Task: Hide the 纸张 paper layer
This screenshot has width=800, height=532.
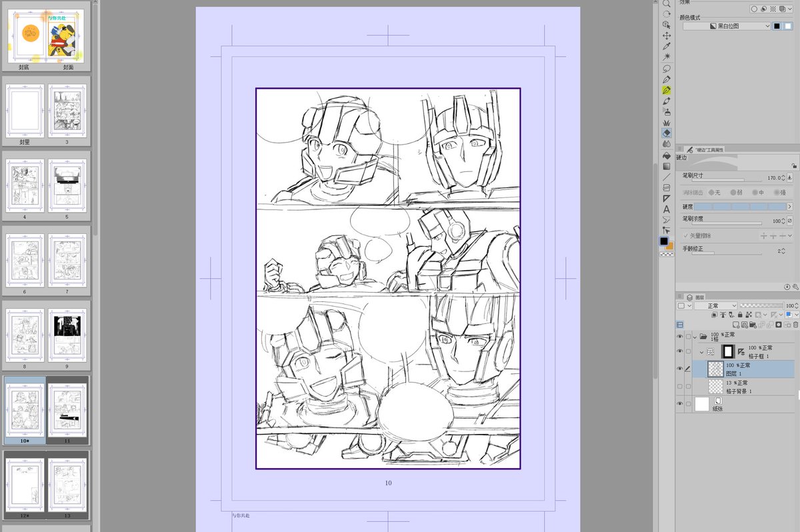Action: 679,404
